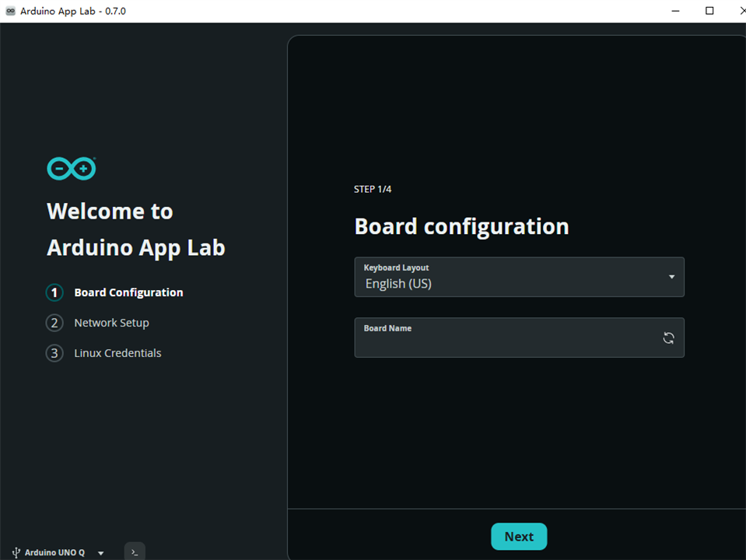Select step 3 circle for Linux Credentials
Image resolution: width=746 pixels, height=560 pixels.
pyautogui.click(x=54, y=353)
